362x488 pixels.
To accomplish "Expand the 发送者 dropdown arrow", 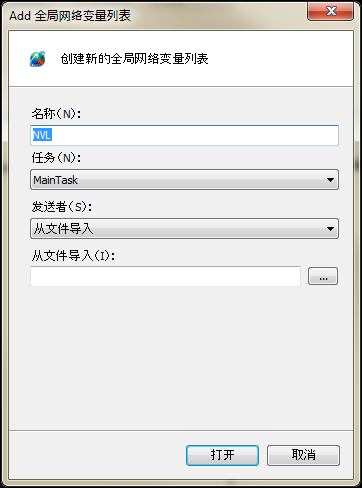I will tap(330, 229).
